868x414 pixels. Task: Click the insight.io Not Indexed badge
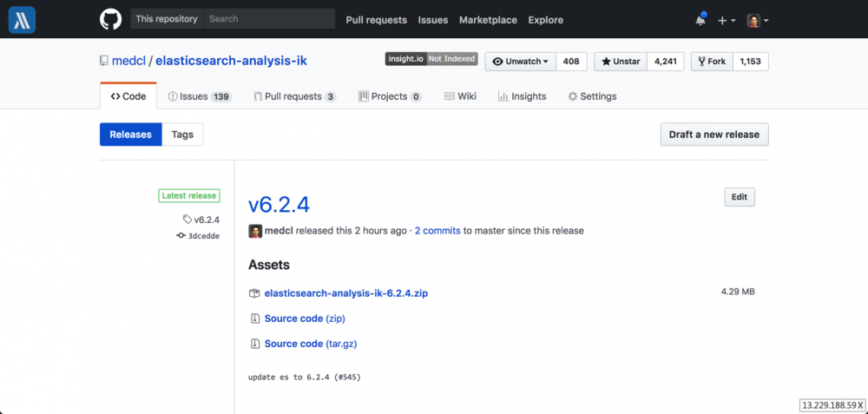431,59
